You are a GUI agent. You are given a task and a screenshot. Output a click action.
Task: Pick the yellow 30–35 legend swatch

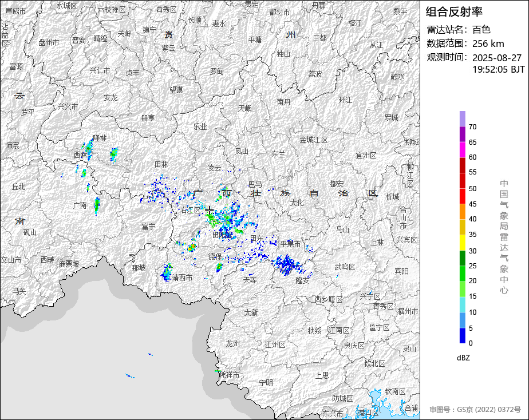tap(462, 243)
